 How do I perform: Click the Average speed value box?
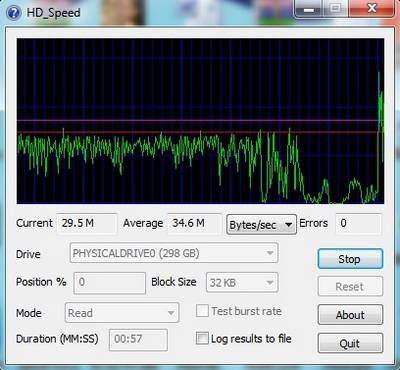click(x=194, y=223)
